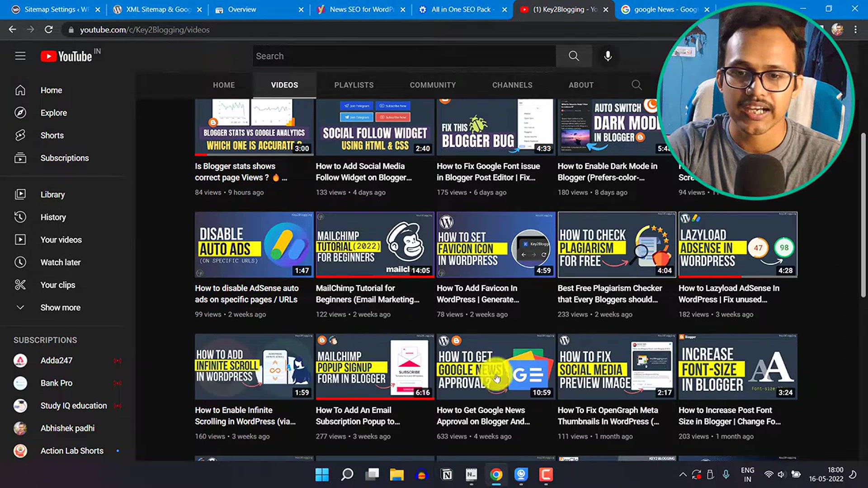Viewport: 868px width, 488px height.
Task: Click the browser forward arrow
Action: click(x=30, y=30)
